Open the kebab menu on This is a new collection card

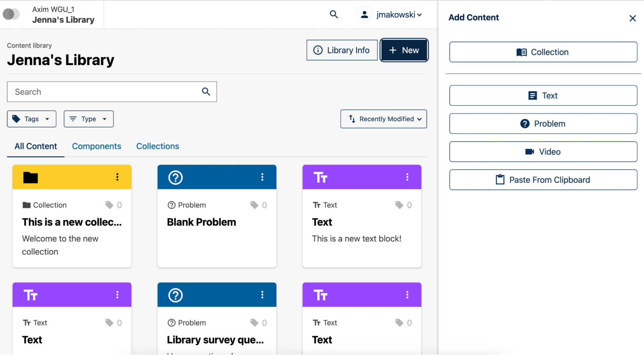[117, 177]
